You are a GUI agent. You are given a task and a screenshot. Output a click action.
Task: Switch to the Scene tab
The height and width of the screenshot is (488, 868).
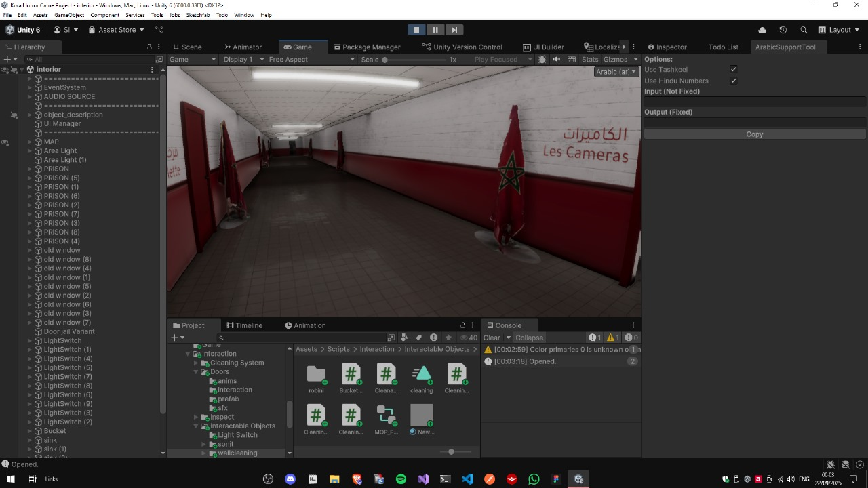point(187,47)
